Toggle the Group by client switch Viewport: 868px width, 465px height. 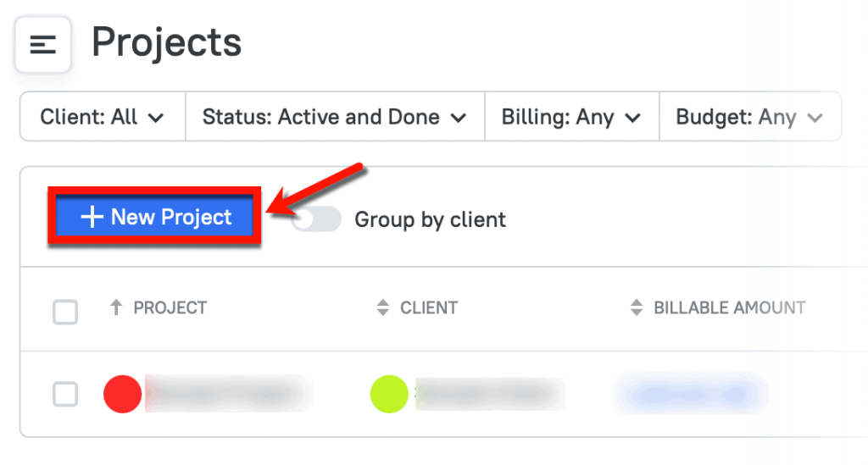pyautogui.click(x=315, y=219)
